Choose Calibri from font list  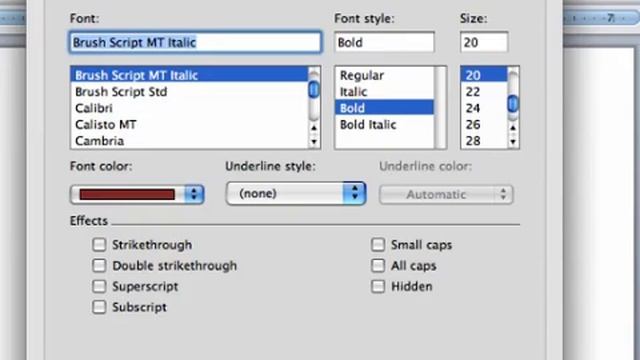click(189, 108)
